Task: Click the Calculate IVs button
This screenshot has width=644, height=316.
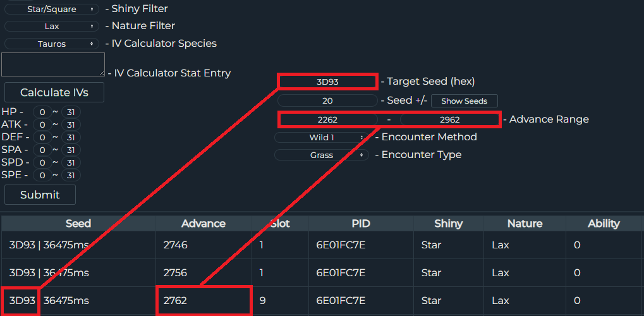Action: [54, 92]
